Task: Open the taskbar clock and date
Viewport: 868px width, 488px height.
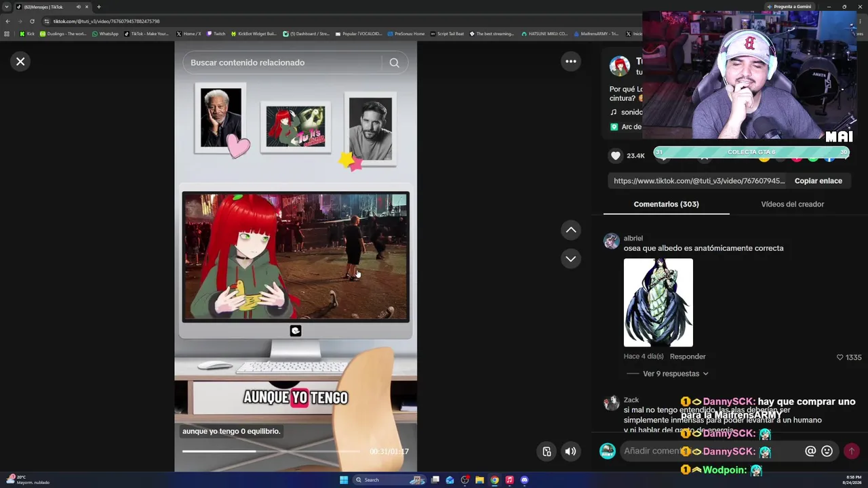Action: pyautogui.click(x=853, y=480)
